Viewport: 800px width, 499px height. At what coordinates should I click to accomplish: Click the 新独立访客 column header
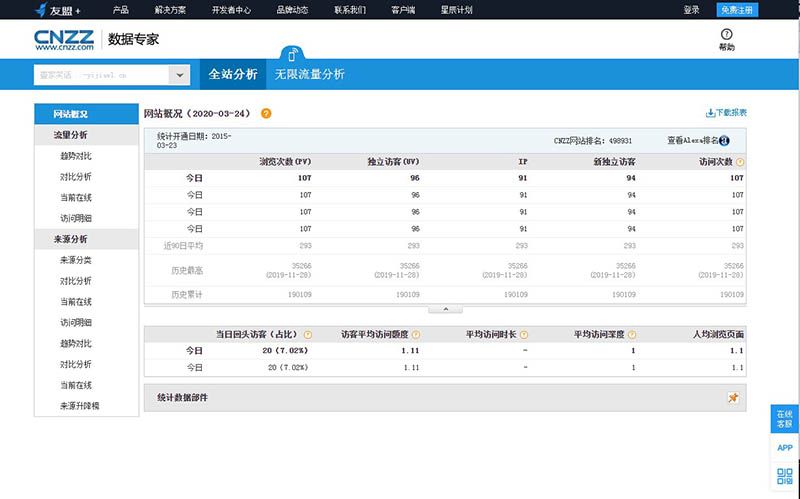(x=614, y=162)
